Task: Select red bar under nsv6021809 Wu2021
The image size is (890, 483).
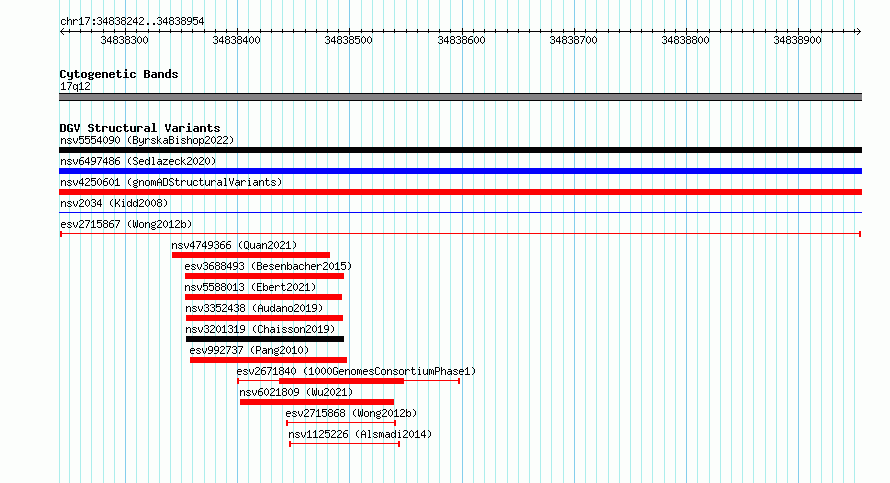Action: tap(317, 402)
